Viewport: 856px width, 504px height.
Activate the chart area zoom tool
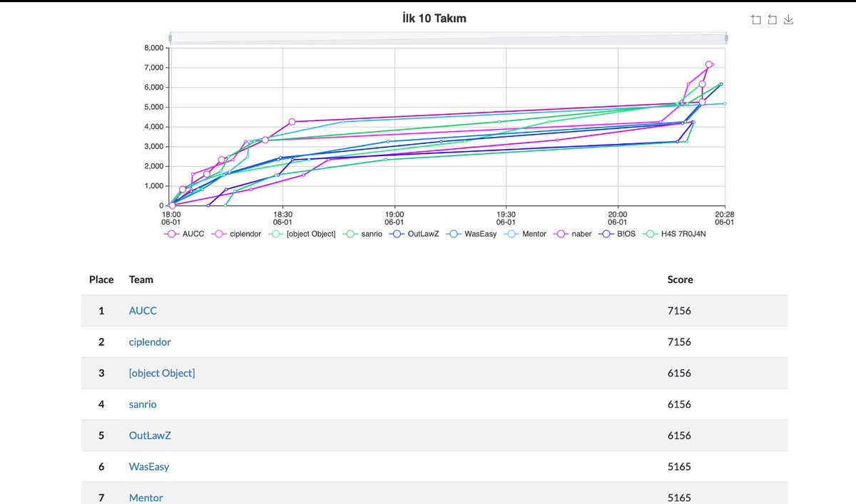pos(756,19)
